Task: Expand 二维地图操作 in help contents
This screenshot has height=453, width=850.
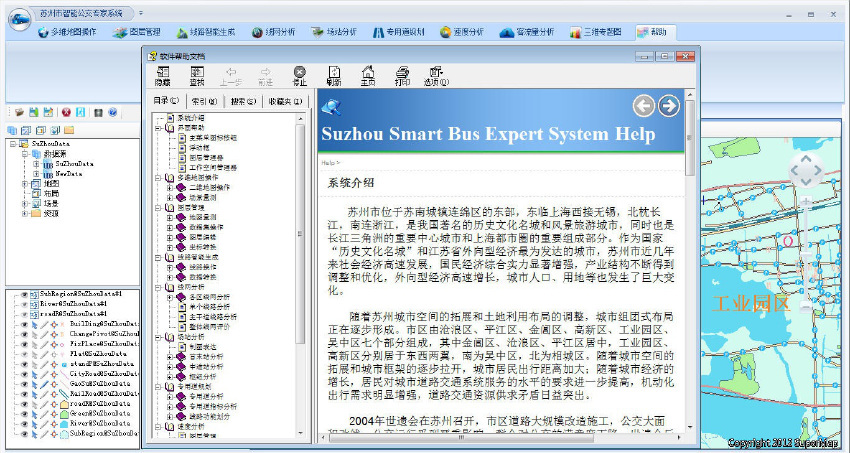Action: [x=170, y=187]
